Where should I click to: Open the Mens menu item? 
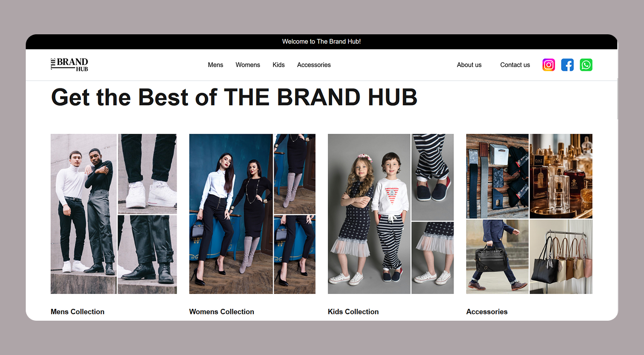pos(215,65)
